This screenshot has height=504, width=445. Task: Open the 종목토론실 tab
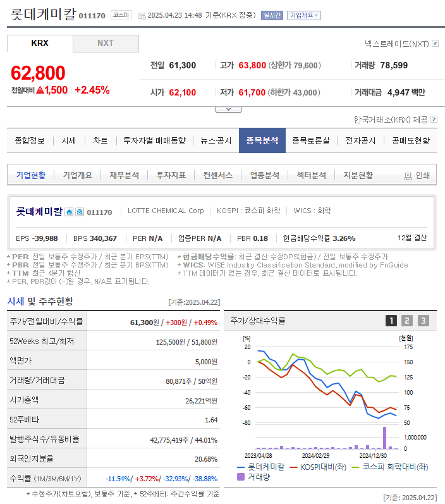click(x=311, y=140)
